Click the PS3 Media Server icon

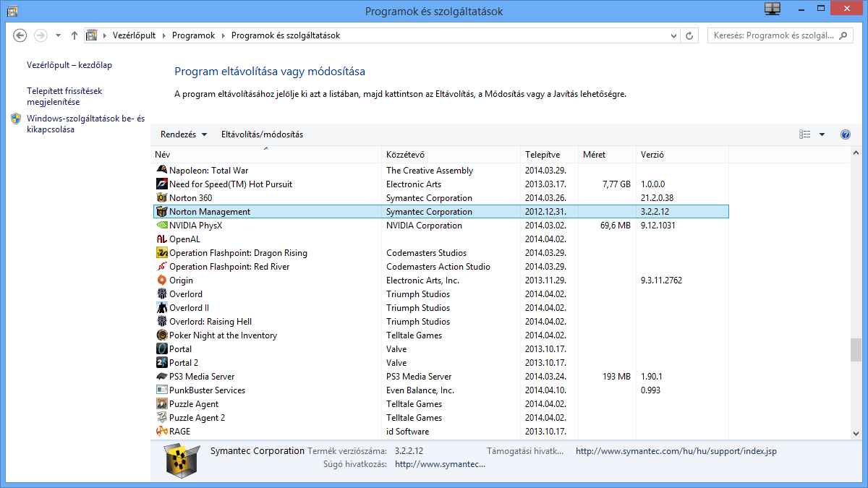point(162,377)
